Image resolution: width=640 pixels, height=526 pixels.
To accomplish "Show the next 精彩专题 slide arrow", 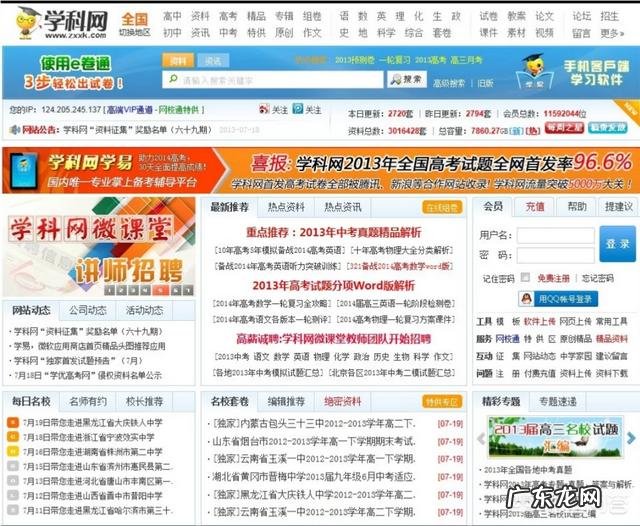I will (631, 438).
